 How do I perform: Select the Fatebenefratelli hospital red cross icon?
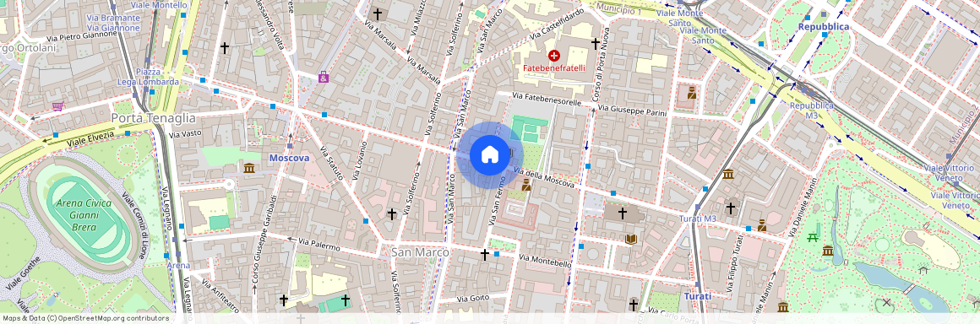(553, 56)
